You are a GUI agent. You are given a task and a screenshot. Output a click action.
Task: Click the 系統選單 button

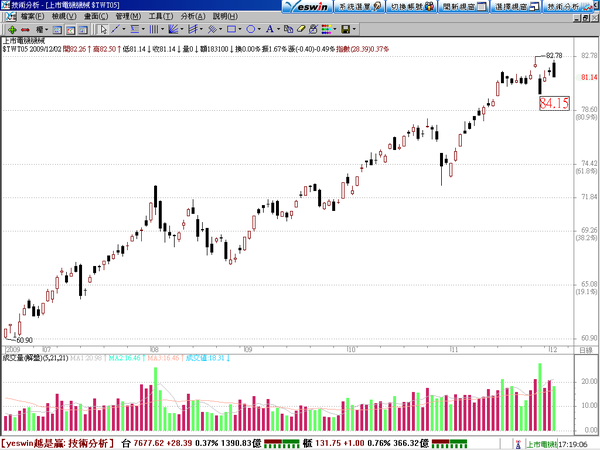coord(359,7)
